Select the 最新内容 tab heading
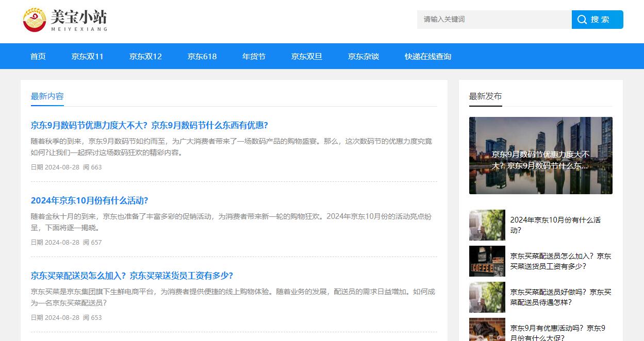The image size is (644, 341). (47, 96)
